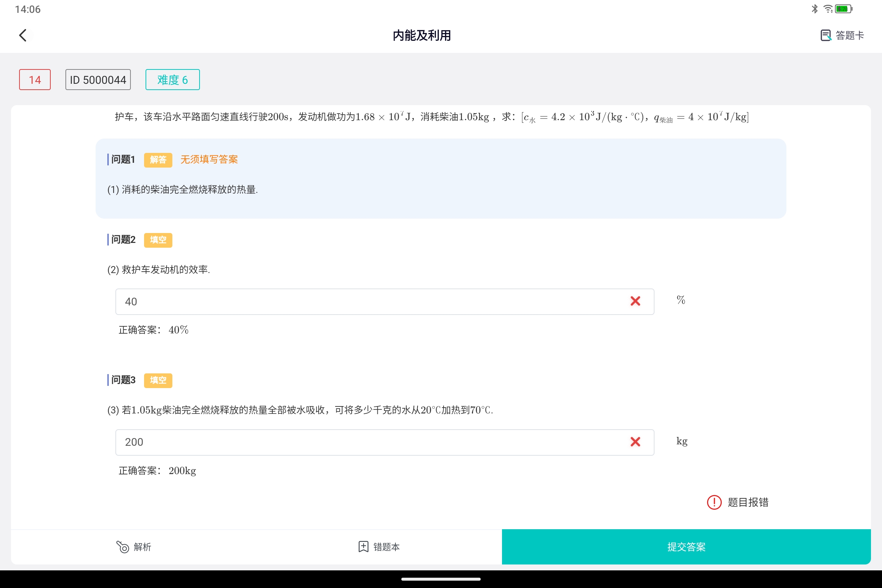This screenshot has height=588, width=882.
Task: Clear the 200 answer with its X icon
Action: (635, 442)
